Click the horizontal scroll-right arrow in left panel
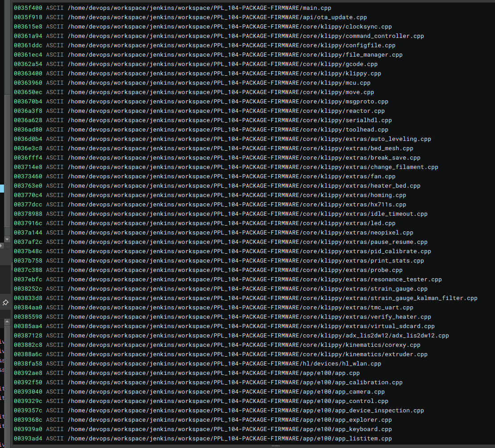 point(2,246)
